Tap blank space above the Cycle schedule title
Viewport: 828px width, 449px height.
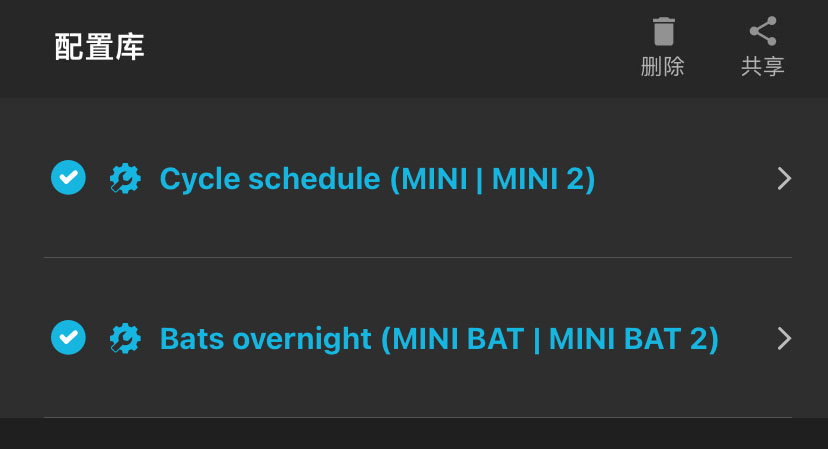click(x=400, y=125)
